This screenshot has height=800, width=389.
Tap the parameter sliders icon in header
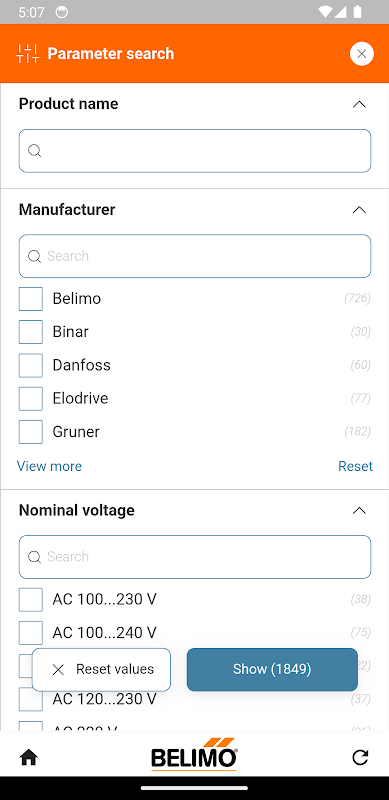pos(28,54)
